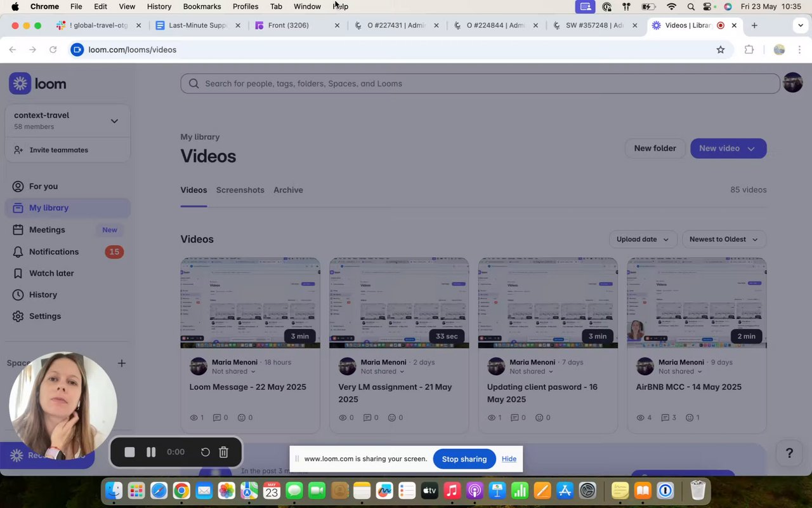This screenshot has width=812, height=508.
Task: Delete the recording with trash icon
Action: coord(223,452)
